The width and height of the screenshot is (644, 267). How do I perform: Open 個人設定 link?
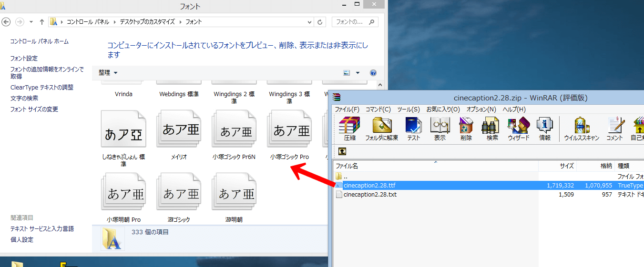click(x=22, y=240)
